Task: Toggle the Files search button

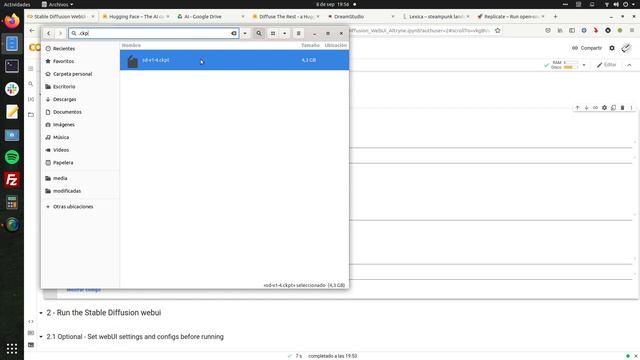Action: [259, 33]
